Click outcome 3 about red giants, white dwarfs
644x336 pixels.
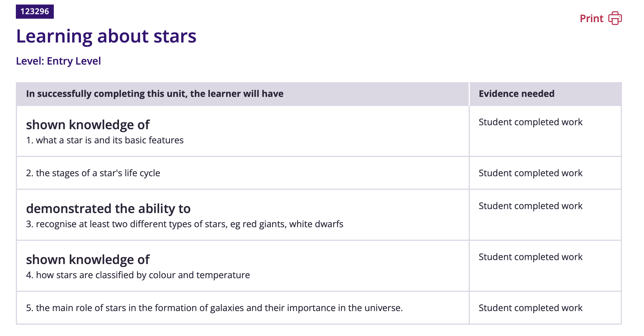click(x=184, y=224)
